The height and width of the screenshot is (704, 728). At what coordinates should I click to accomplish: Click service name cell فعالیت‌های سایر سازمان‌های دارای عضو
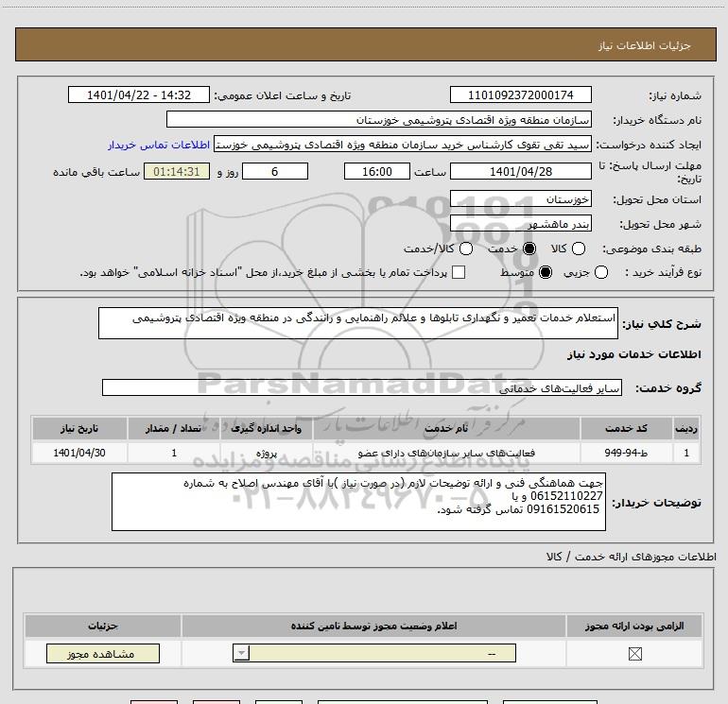446,453
